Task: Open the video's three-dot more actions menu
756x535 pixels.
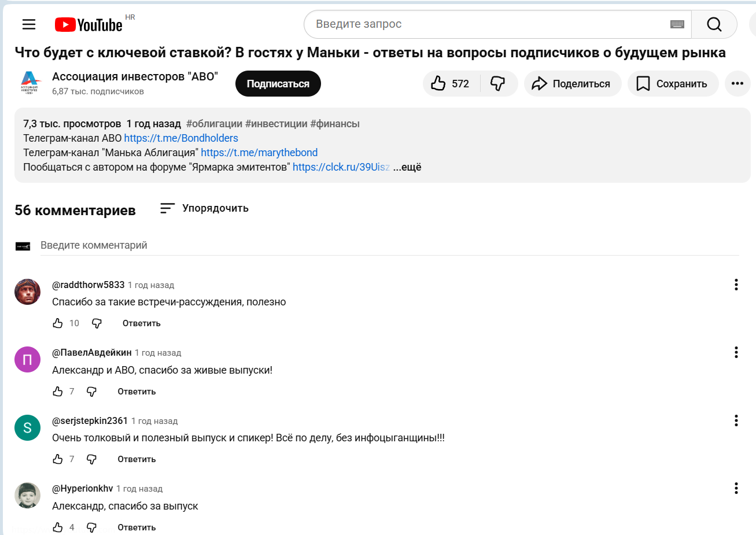Action: pyautogui.click(x=737, y=83)
